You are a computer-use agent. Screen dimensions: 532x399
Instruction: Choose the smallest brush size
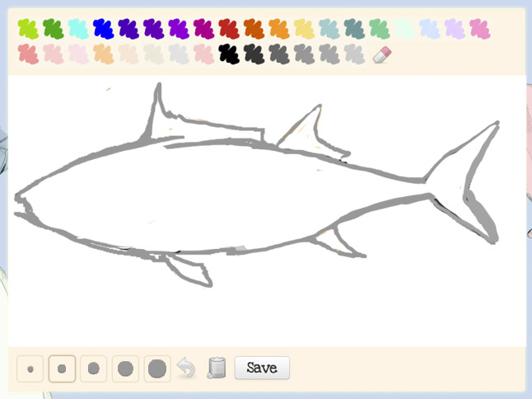click(30, 368)
